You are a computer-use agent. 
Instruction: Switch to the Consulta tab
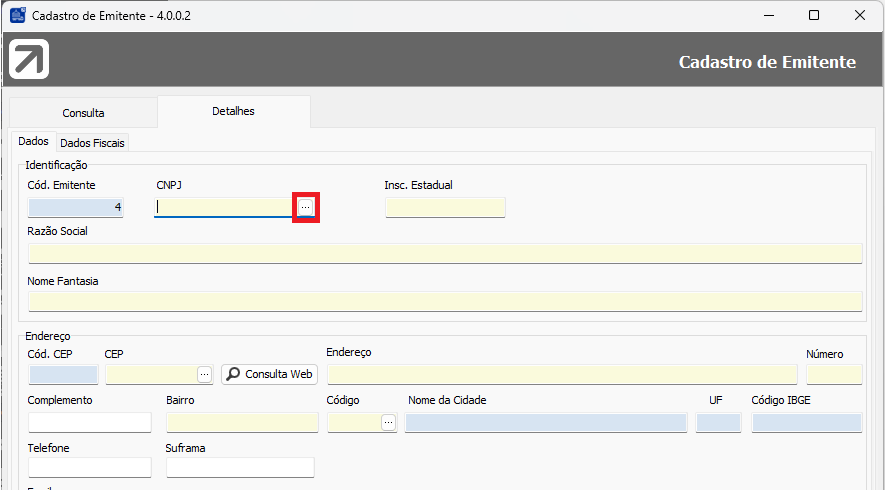coord(83,113)
